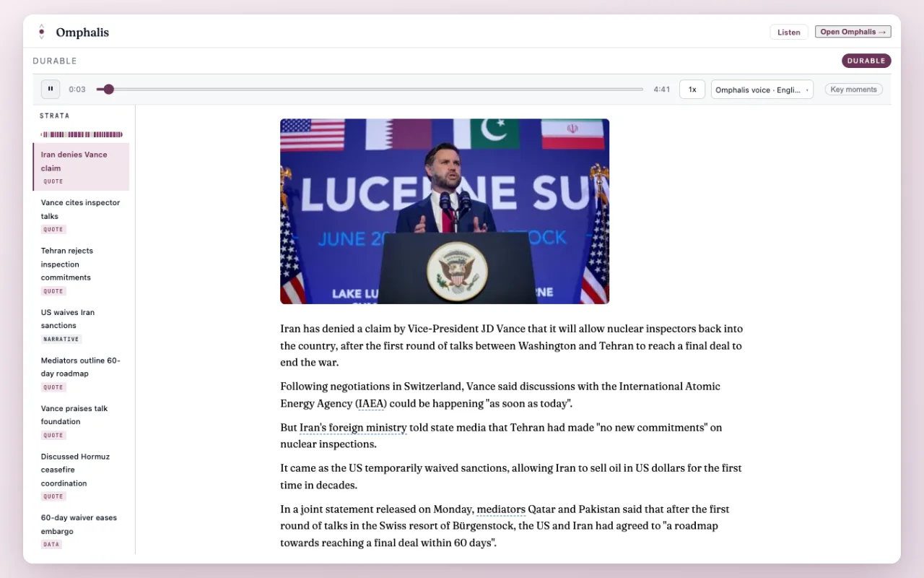
Task: Click the DURABLE badge pill
Action: pos(866,61)
